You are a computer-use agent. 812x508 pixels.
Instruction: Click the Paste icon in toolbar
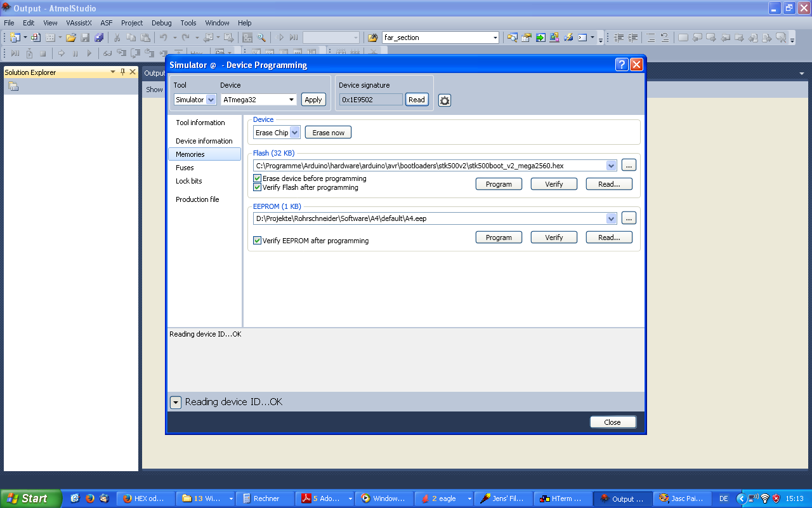pos(145,37)
